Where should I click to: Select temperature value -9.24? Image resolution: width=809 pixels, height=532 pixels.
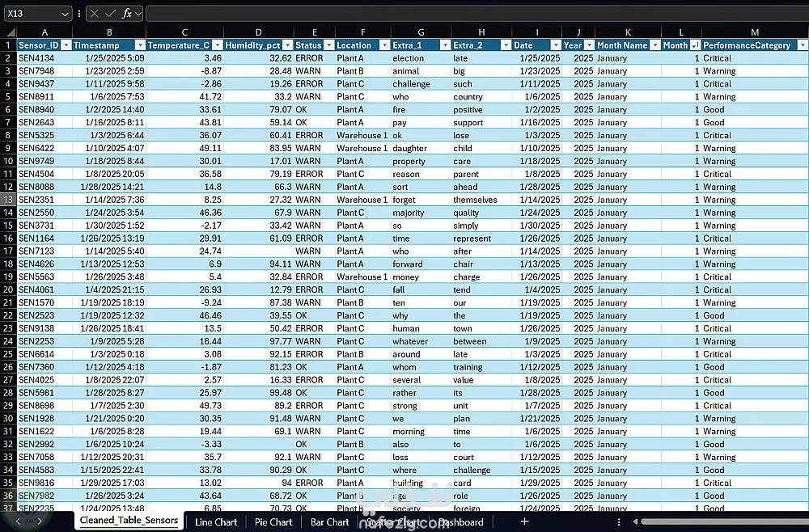pyautogui.click(x=184, y=302)
